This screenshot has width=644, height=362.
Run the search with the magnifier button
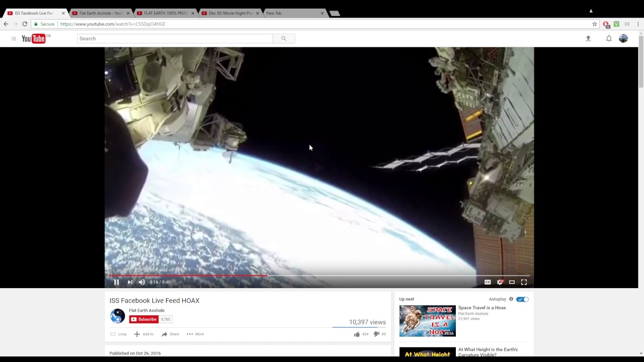pos(284,39)
